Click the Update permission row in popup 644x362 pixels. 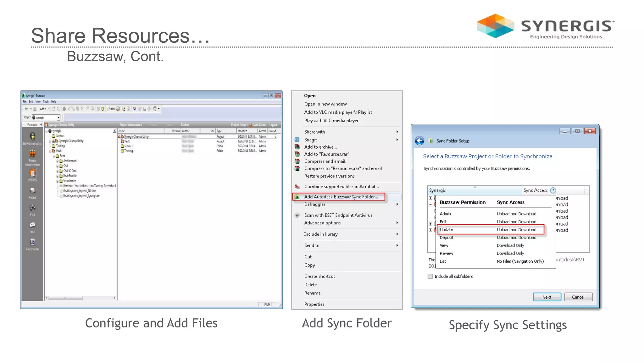[490, 230]
